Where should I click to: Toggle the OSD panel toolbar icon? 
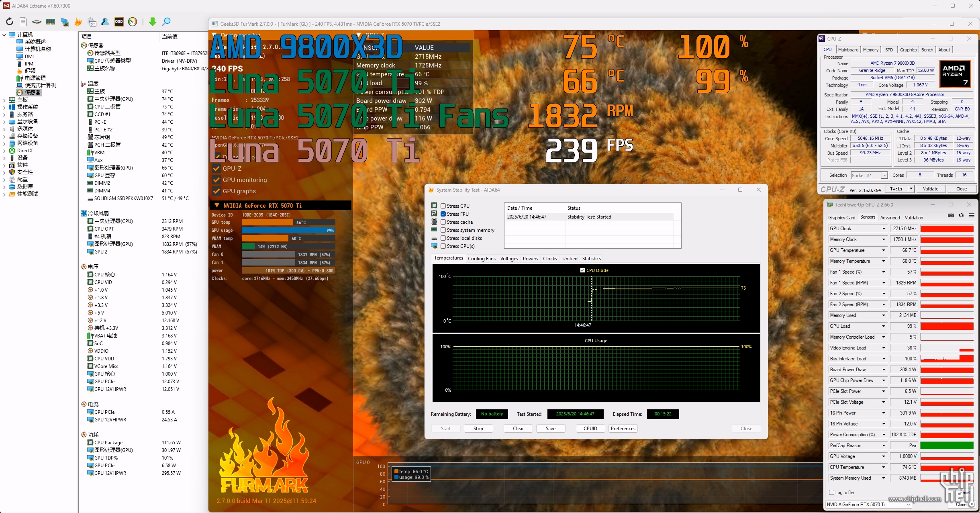(119, 22)
